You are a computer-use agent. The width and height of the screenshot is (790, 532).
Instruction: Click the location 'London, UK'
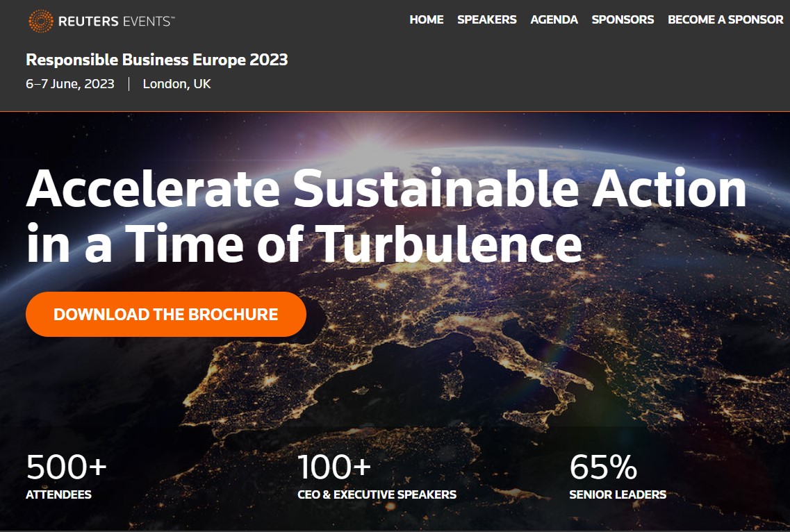[177, 83]
